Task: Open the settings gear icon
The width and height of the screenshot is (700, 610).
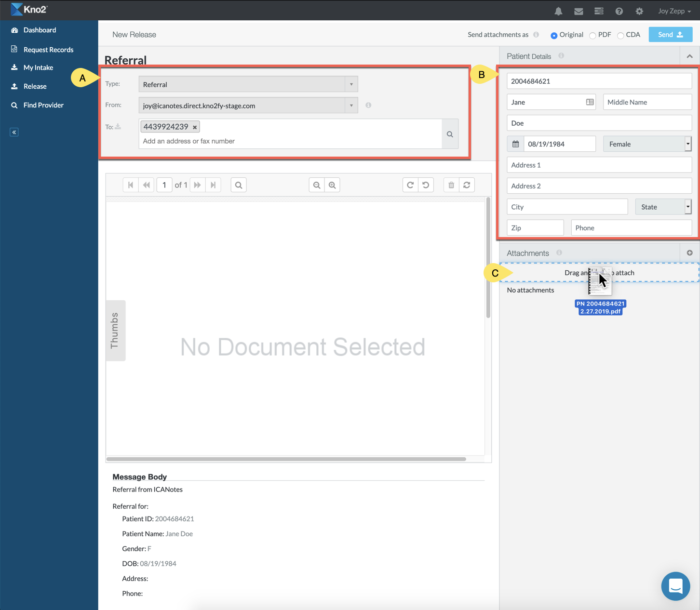Action: [x=639, y=11]
